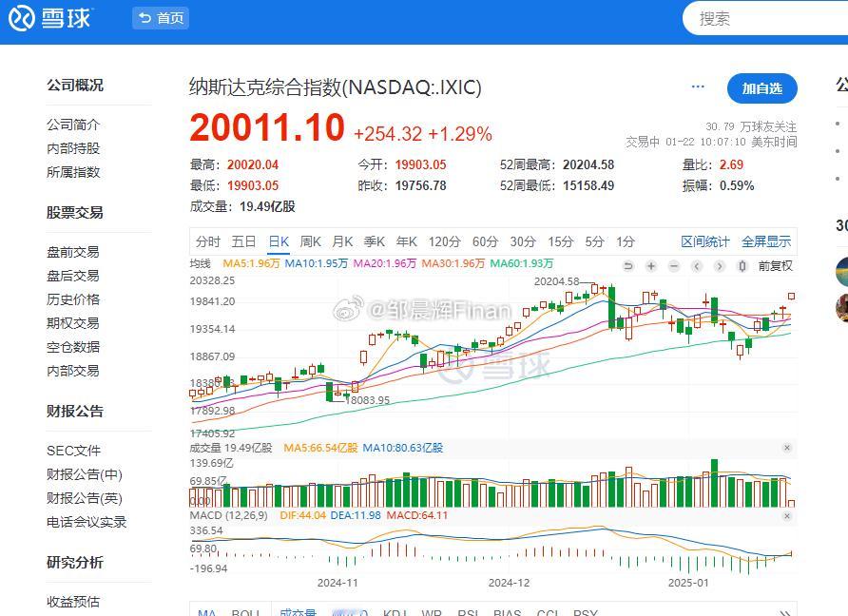Click the 52周最高 20204.58 value

point(588,164)
